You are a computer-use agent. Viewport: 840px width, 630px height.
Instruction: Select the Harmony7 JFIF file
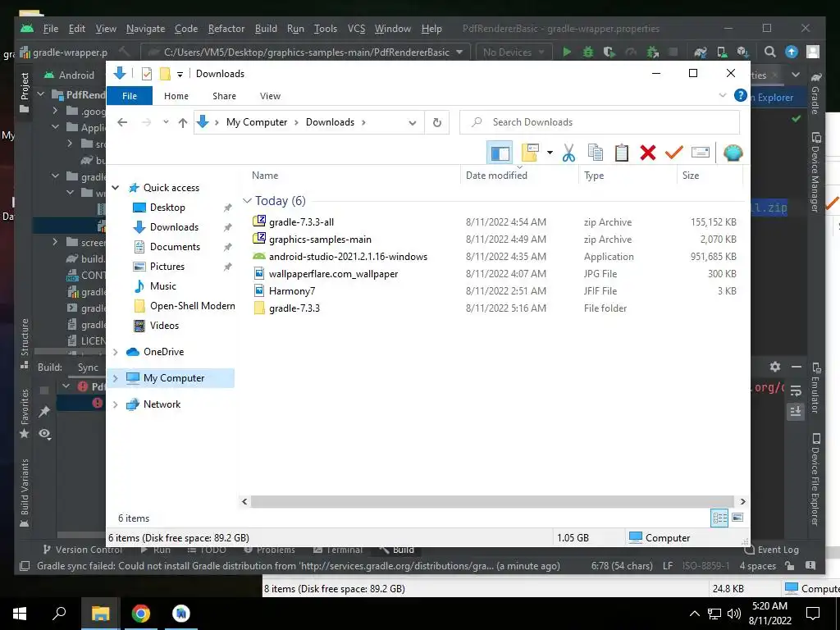point(291,291)
